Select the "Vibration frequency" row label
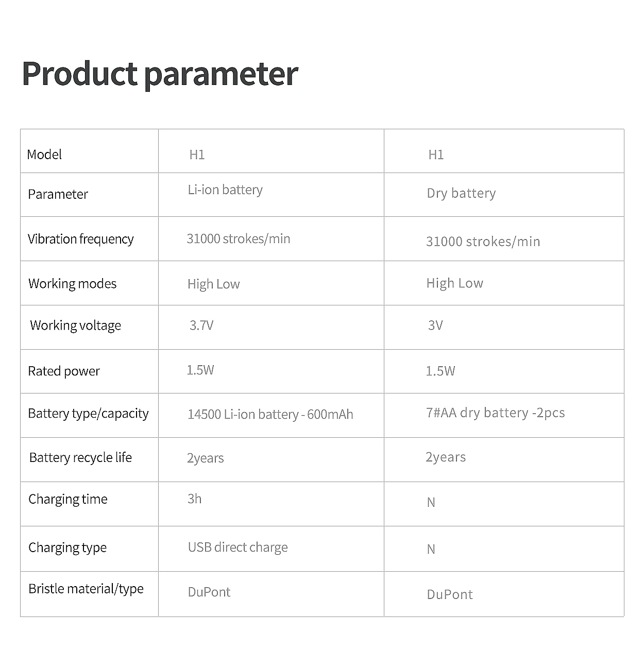Image resolution: width=644 pixels, height=668 pixels. (x=80, y=239)
